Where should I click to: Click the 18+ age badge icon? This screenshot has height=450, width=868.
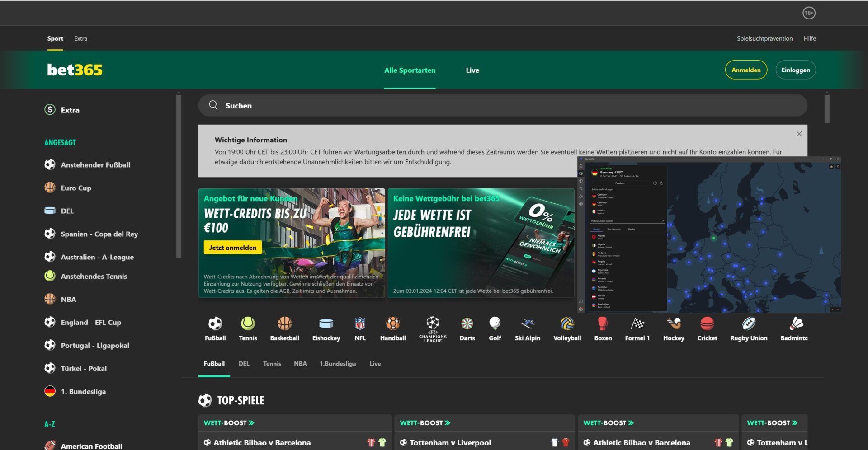pyautogui.click(x=809, y=13)
